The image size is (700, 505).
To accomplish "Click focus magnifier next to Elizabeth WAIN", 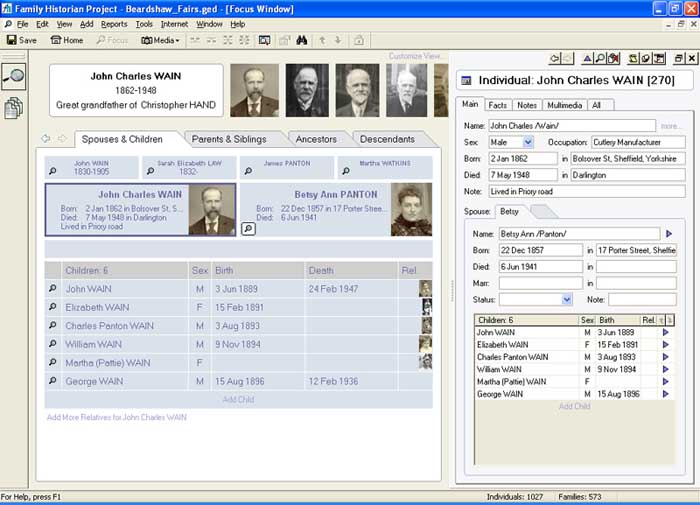I will [52, 308].
